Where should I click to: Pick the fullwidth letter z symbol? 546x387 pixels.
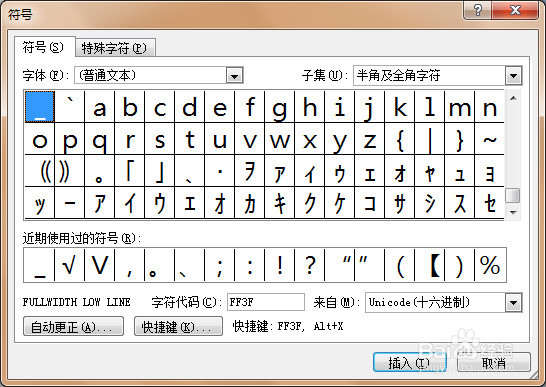[x=369, y=139]
